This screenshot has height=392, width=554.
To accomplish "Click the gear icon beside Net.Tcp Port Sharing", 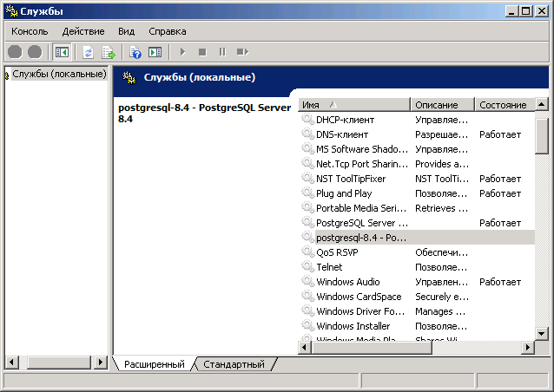I will tap(307, 164).
